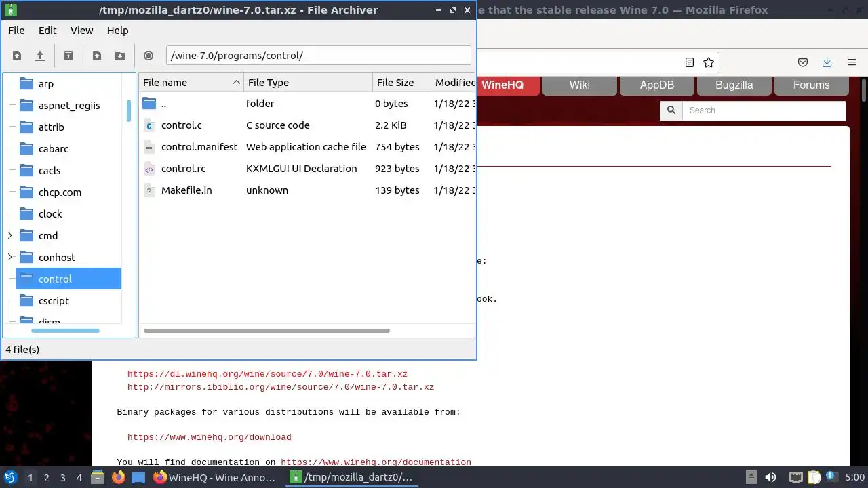Switch to the WineHQ tab on website

click(x=502, y=85)
